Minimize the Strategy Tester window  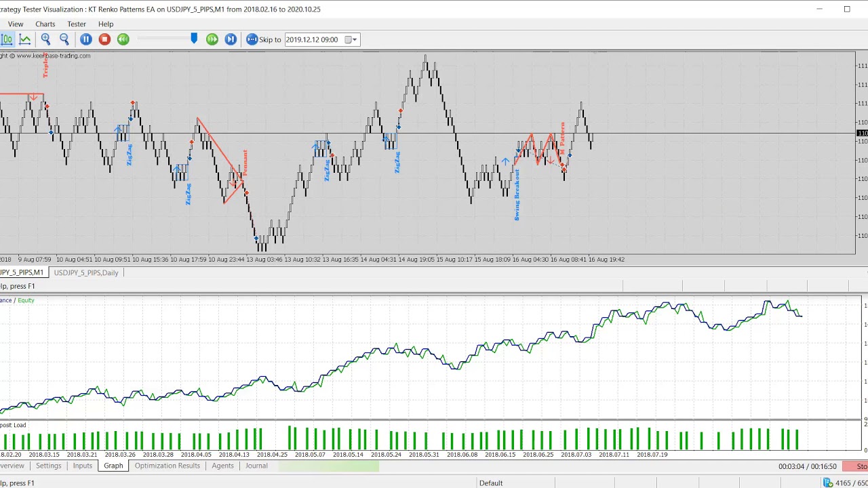819,9
